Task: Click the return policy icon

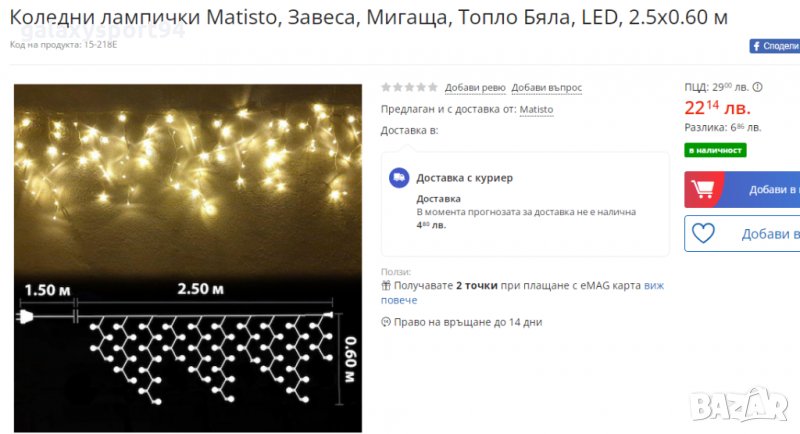Action: coord(386,322)
